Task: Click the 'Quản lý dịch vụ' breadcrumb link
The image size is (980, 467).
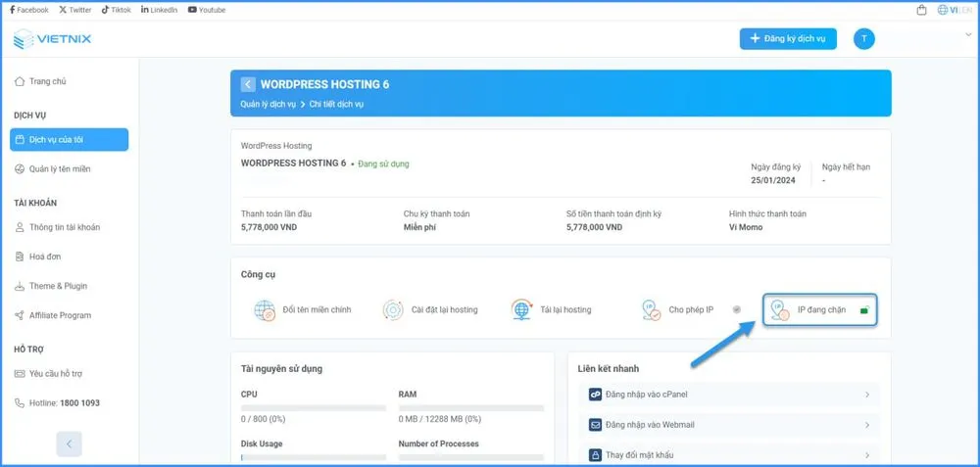Action: click(x=268, y=104)
